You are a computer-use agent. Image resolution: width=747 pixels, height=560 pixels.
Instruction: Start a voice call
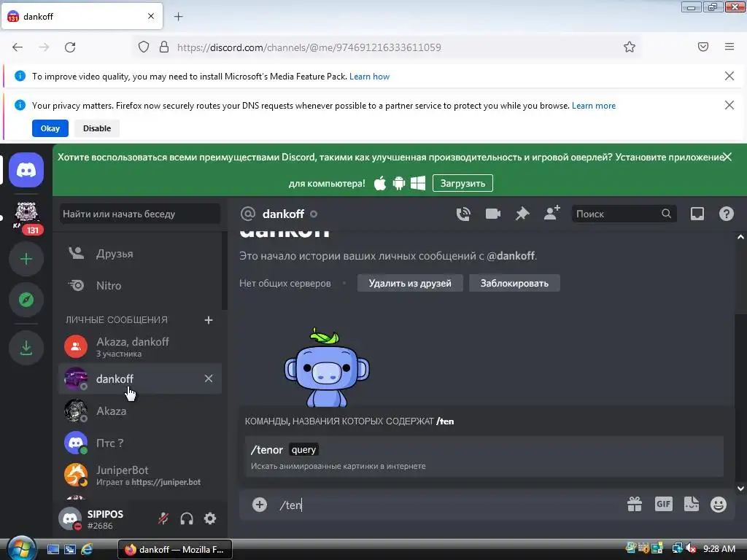point(463,214)
